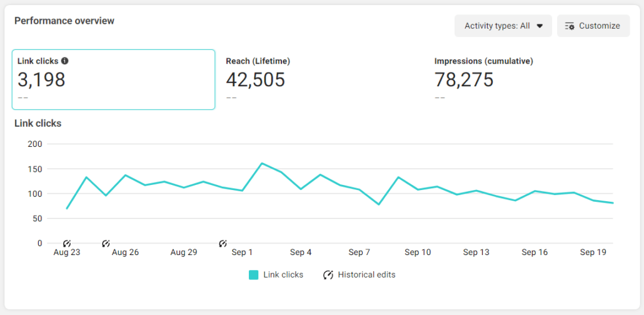Click the 78,275 impressions value
This screenshot has height=315, width=644.
pos(464,80)
